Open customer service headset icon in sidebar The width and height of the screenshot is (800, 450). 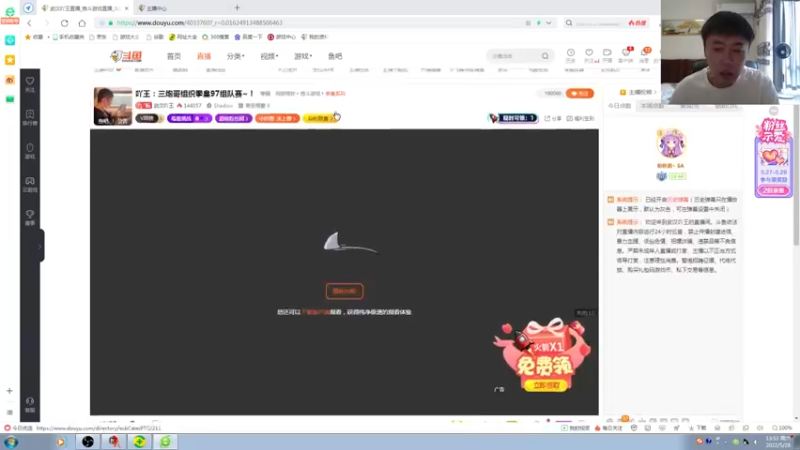pyautogui.click(x=30, y=404)
